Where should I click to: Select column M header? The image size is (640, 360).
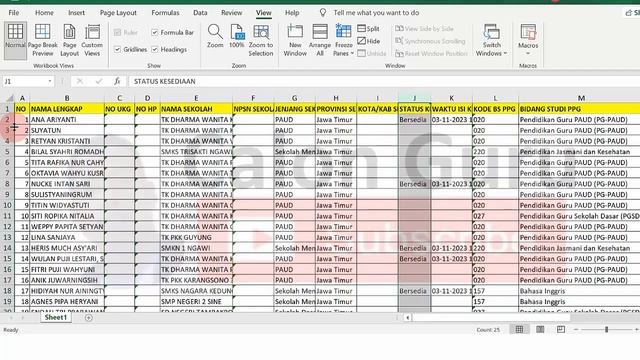click(x=581, y=98)
